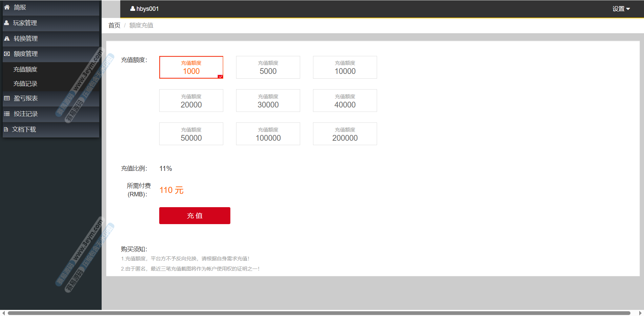The width and height of the screenshot is (644, 316).
Task: Open the 设置 dropdown menu
Action: (621, 9)
